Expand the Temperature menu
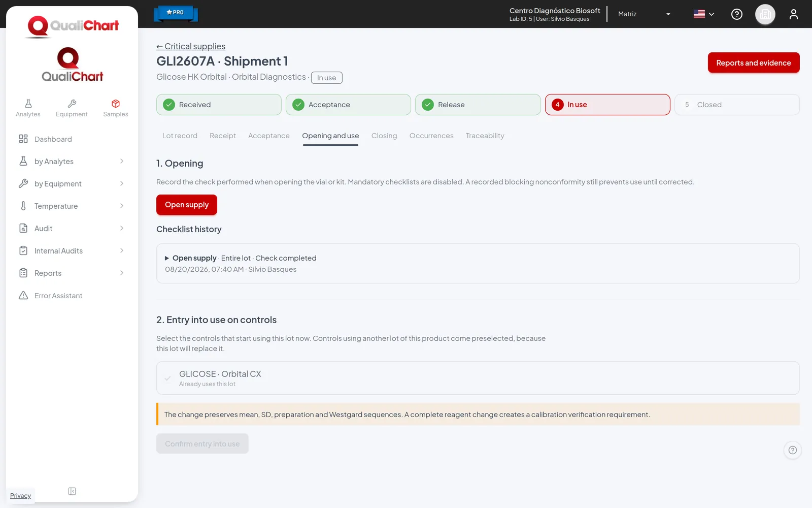812x508 pixels. coord(72,206)
